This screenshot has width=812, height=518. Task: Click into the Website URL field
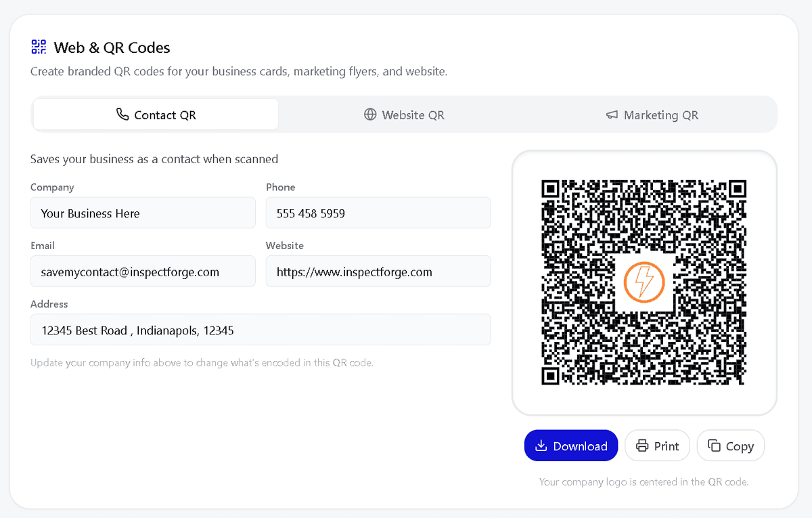[x=378, y=272]
